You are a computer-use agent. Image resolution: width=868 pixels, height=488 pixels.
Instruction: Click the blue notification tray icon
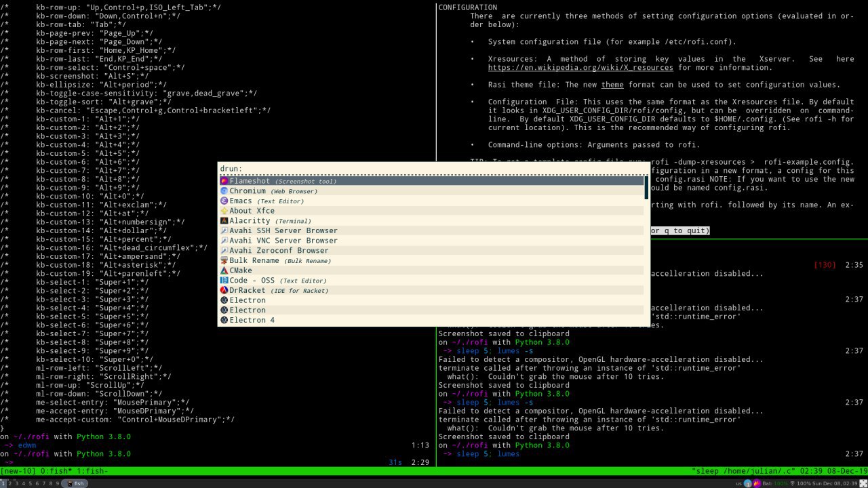pos(748,483)
